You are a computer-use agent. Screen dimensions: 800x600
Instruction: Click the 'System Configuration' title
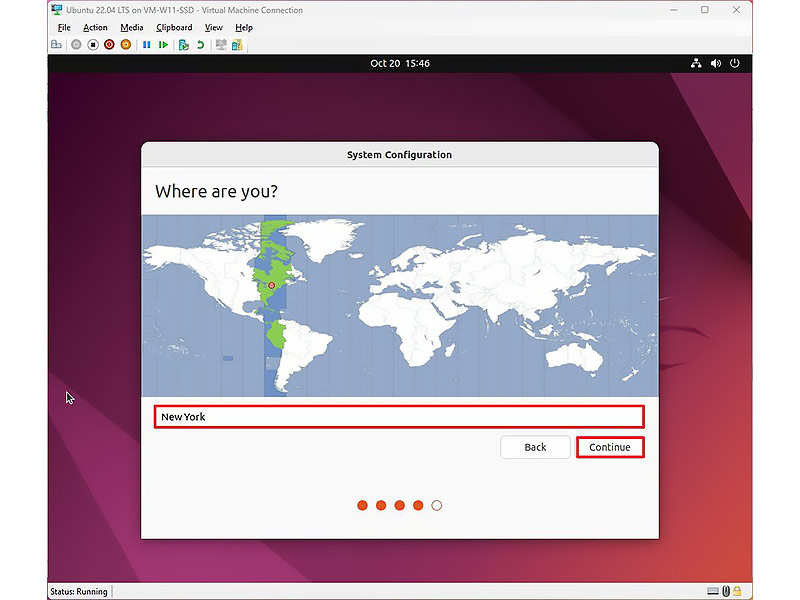pyautogui.click(x=399, y=155)
